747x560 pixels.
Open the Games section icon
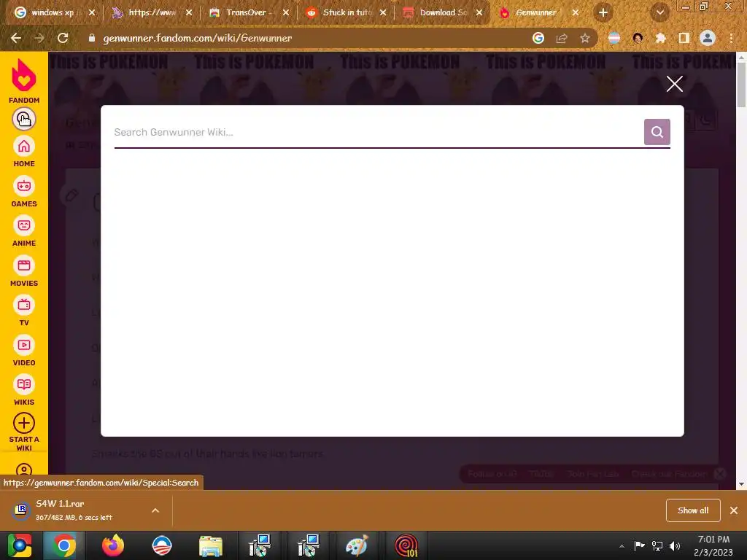(24, 186)
